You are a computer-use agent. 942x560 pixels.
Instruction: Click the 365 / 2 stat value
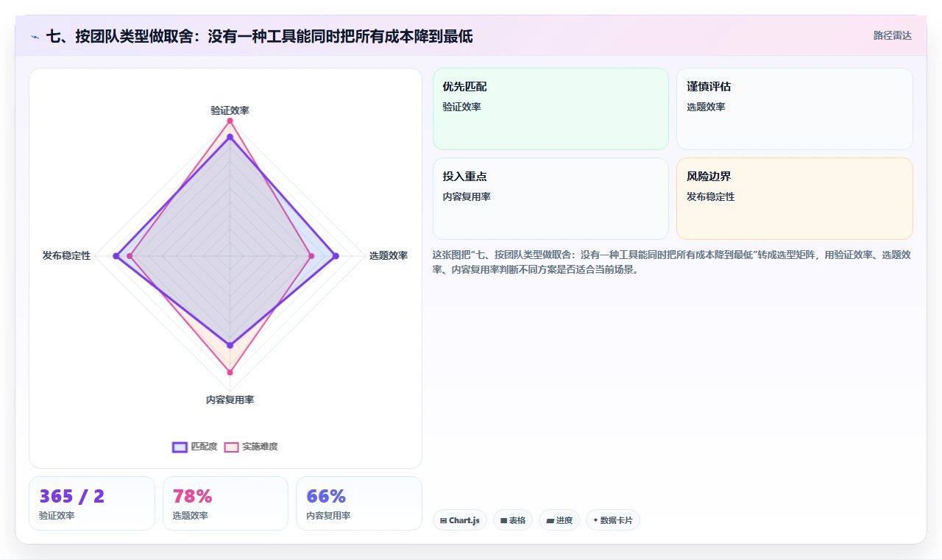[72, 496]
